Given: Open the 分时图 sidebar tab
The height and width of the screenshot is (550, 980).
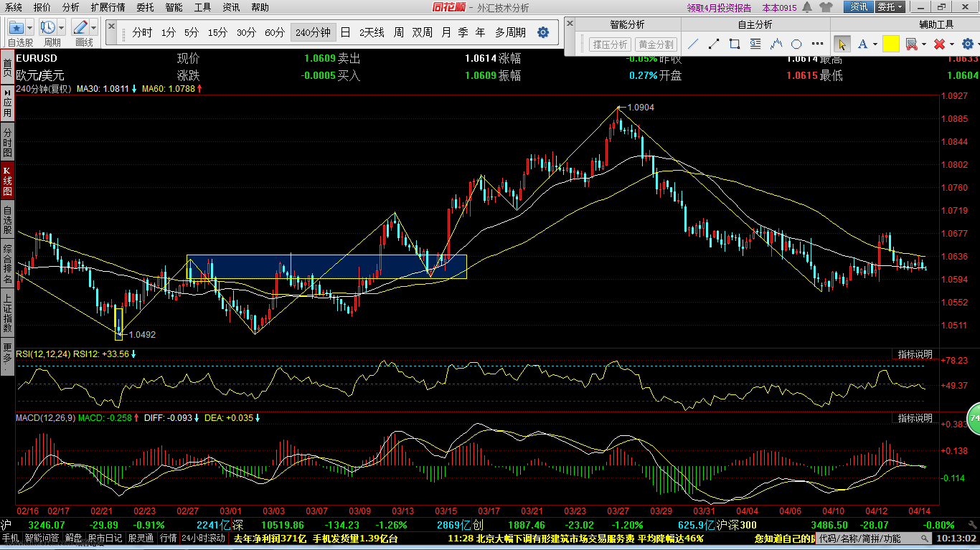Looking at the screenshot, I should coord(7,143).
